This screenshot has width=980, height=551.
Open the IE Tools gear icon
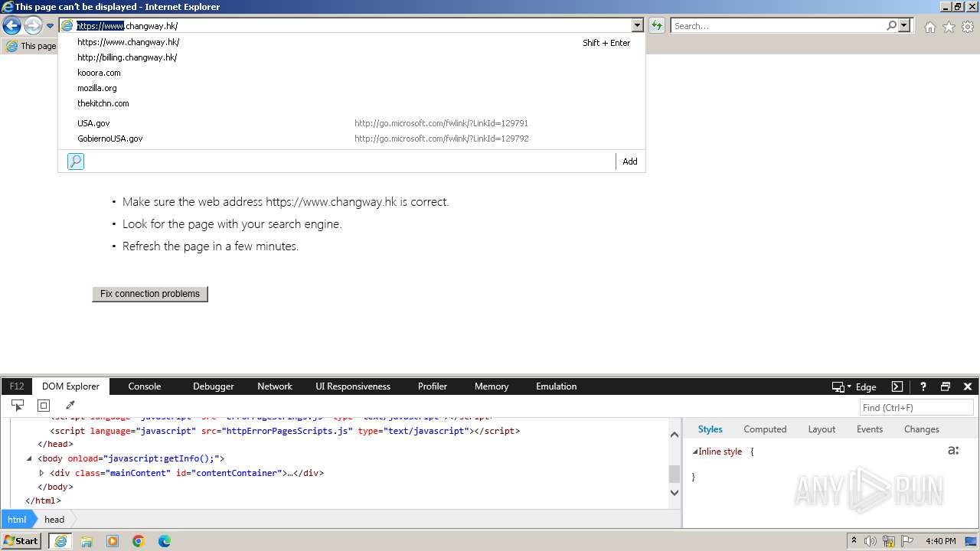pos(968,27)
